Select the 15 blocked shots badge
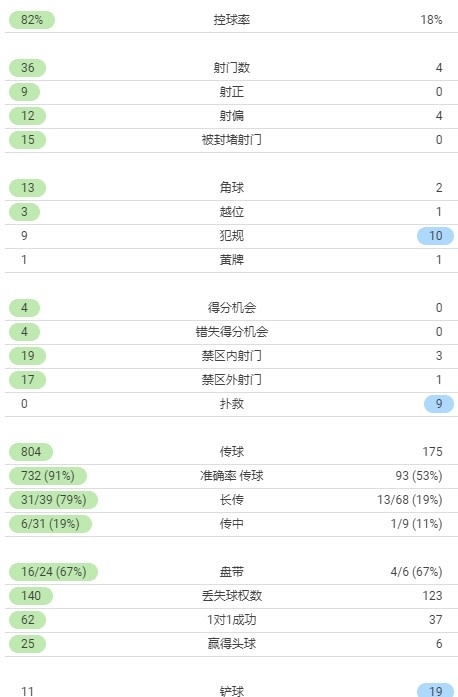 point(28,140)
